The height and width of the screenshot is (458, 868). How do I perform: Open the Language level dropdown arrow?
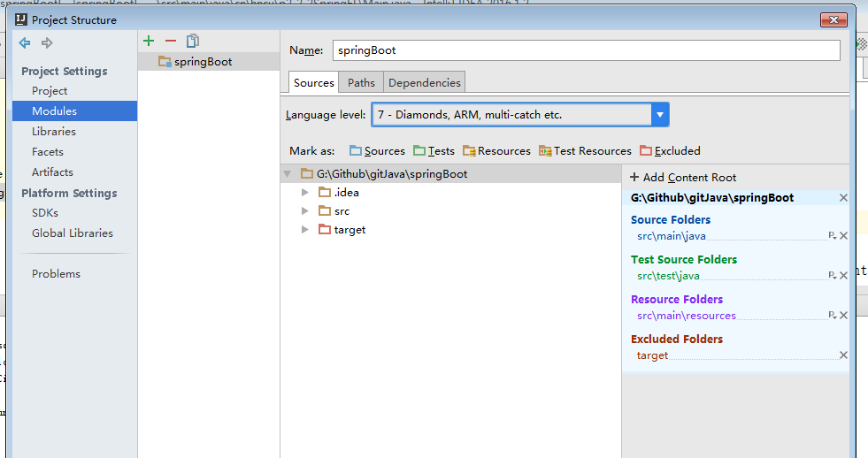(660, 115)
